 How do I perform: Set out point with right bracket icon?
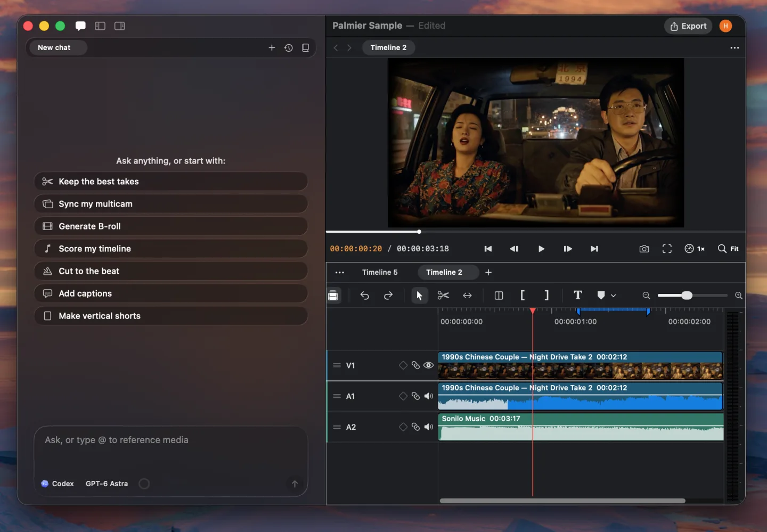point(546,296)
